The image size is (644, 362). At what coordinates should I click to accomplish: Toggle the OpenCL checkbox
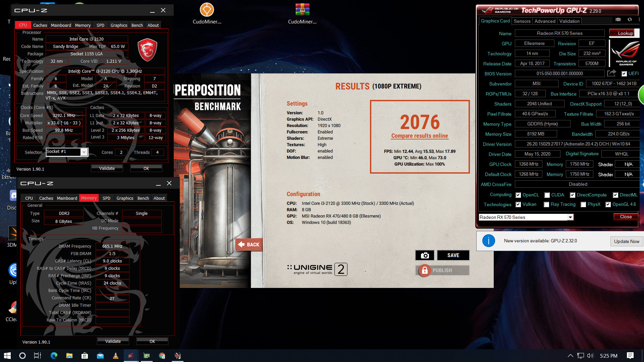coord(518,195)
